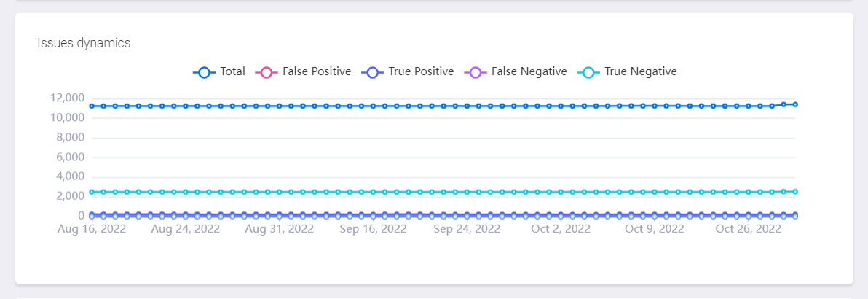This screenshot has width=868, height=299.
Task: Click the Oct 2, 2022 date label
Action: click(561, 229)
